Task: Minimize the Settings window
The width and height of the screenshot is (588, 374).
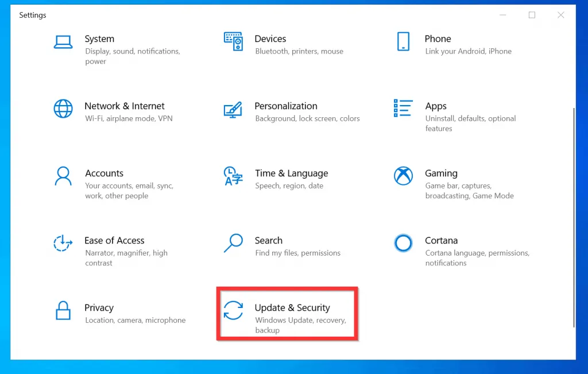Action: tap(503, 15)
